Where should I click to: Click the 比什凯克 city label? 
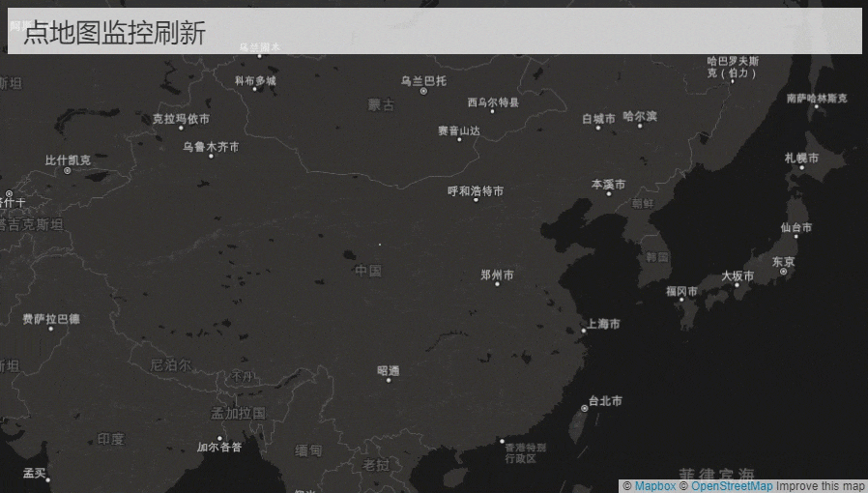point(68,159)
